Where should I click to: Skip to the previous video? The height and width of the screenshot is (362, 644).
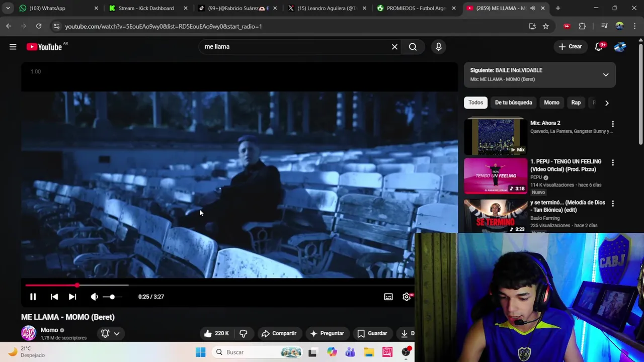tap(54, 297)
